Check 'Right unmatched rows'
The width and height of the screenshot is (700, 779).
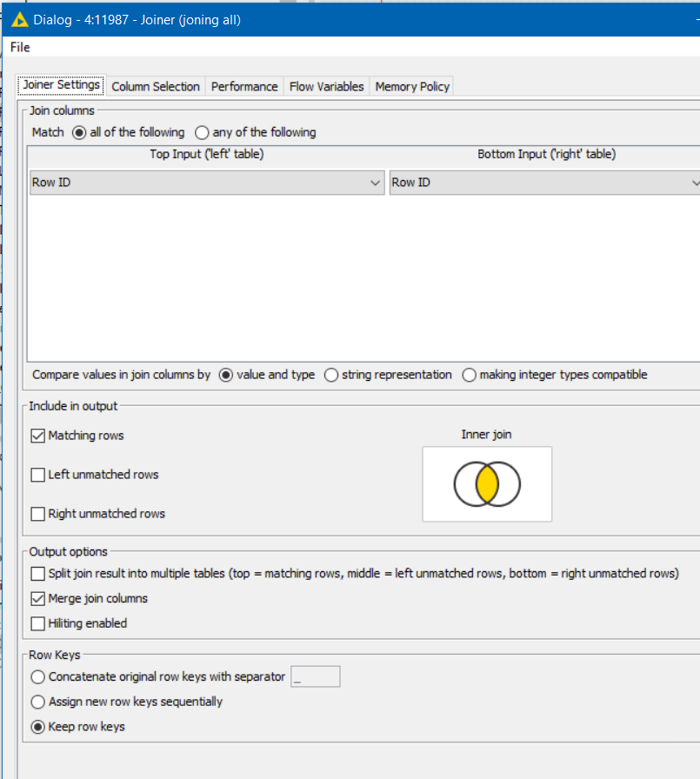38,514
